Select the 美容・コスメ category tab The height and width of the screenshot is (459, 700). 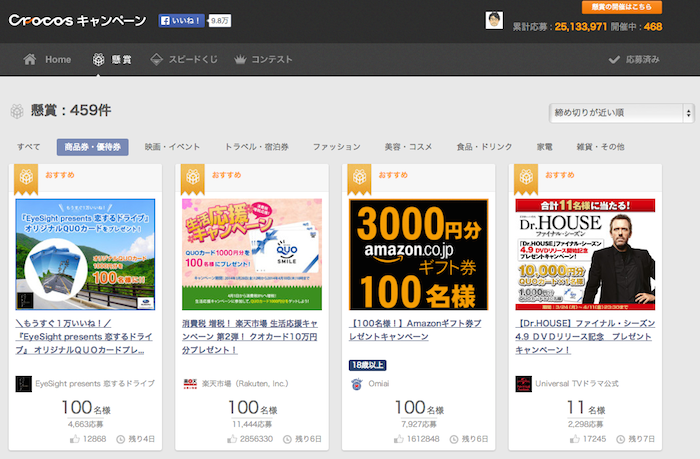408,147
